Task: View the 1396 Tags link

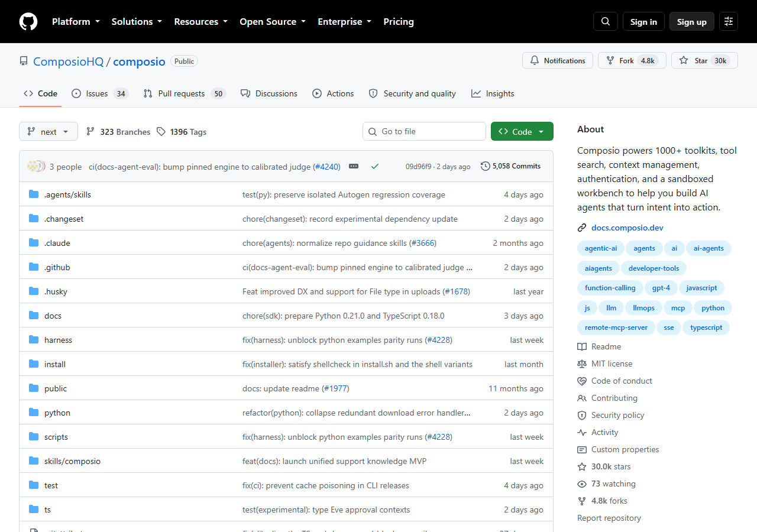Action: [182, 132]
